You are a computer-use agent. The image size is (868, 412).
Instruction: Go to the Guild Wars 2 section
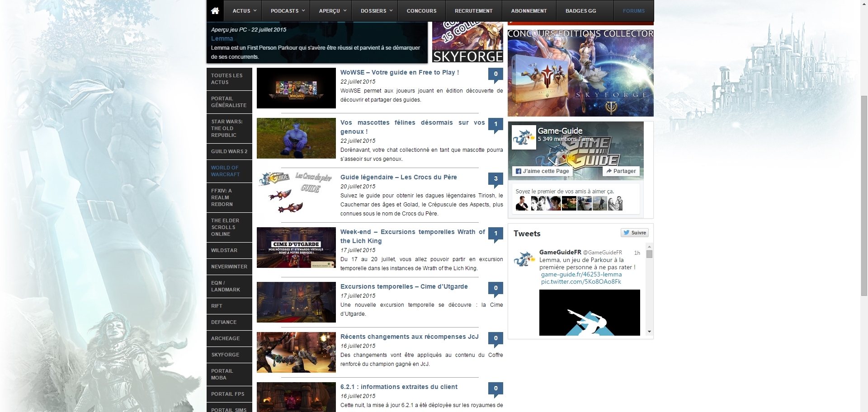[229, 151]
